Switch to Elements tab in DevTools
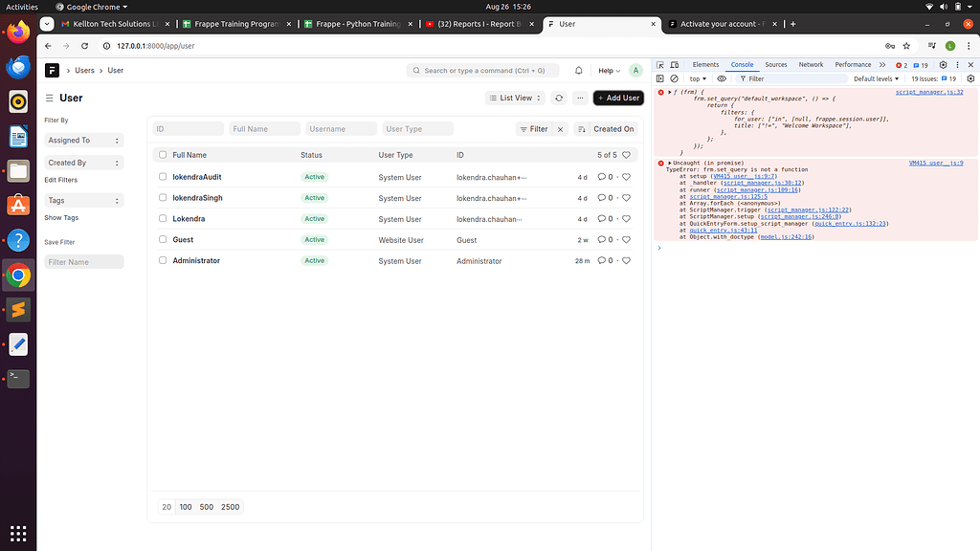 point(705,65)
